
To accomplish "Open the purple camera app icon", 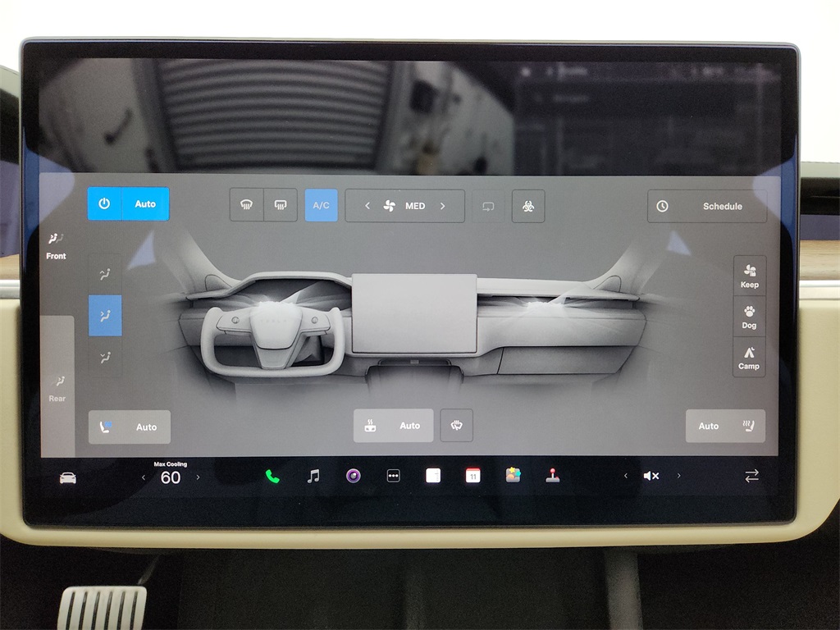I will click(353, 476).
